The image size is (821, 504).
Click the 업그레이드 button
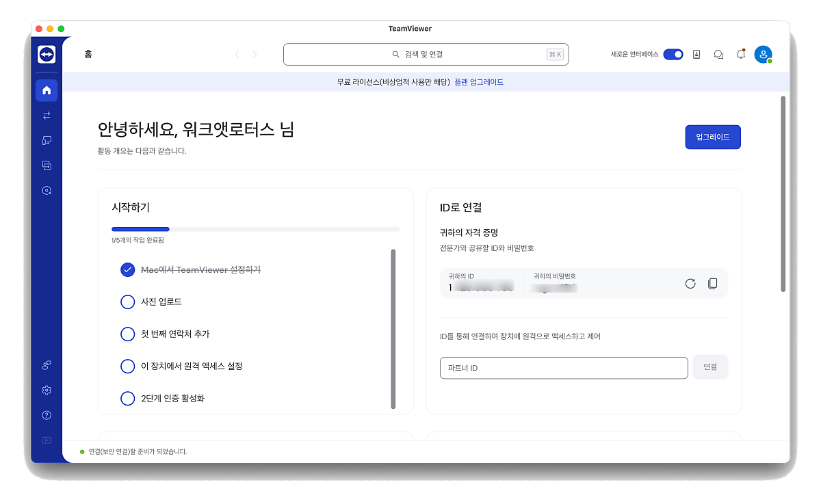point(713,137)
